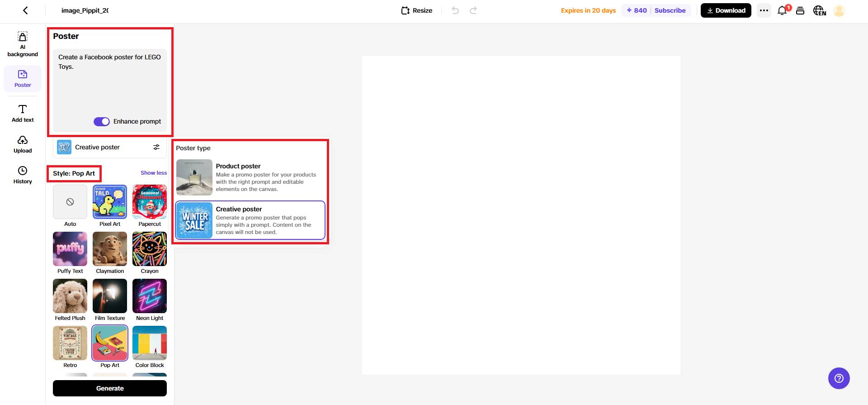This screenshot has width=868, height=405.
Task: Select the Claymation style
Action: (110, 253)
